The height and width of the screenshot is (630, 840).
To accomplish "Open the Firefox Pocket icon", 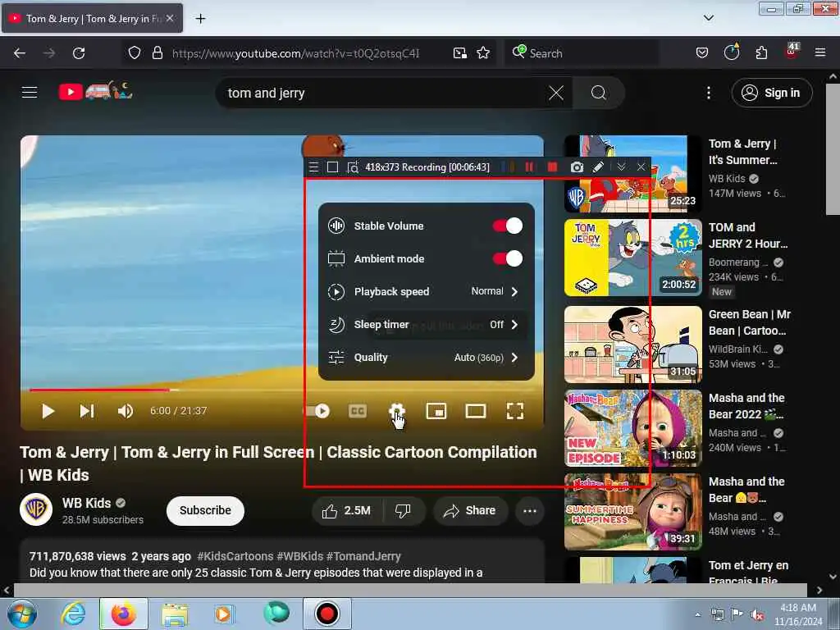I will [x=702, y=53].
